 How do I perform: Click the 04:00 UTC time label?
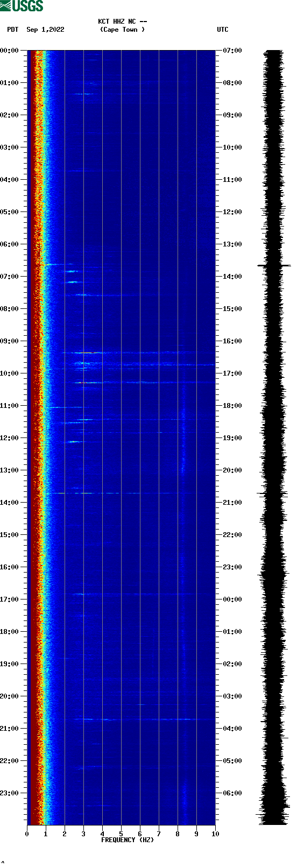[232, 729]
